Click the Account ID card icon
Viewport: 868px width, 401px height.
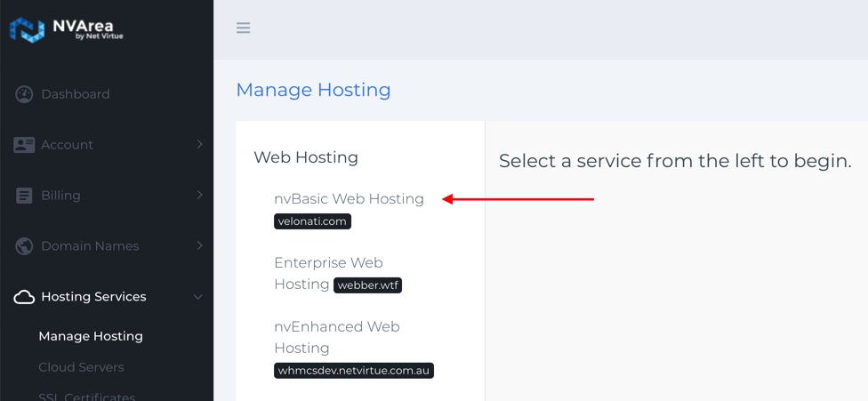point(24,145)
